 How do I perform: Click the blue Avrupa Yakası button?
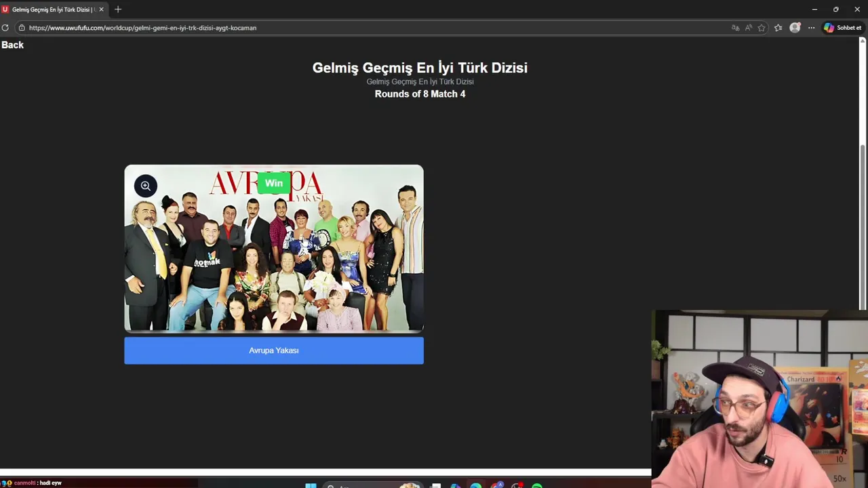point(274,350)
